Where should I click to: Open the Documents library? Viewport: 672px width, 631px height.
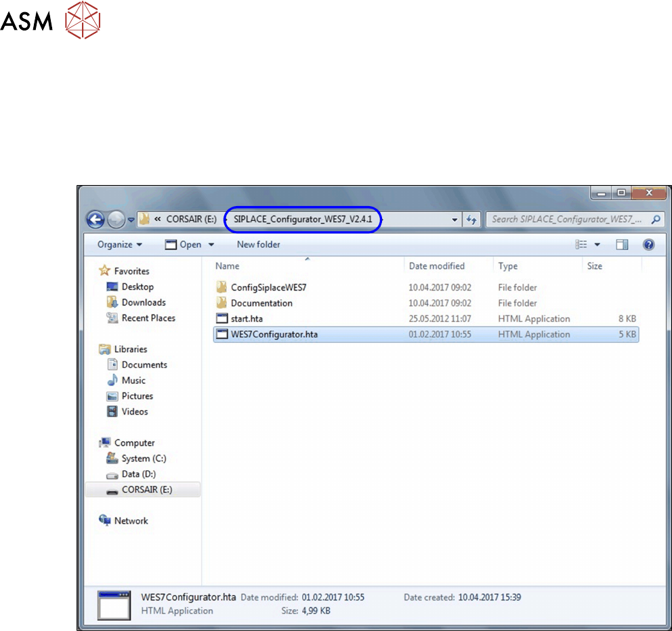coord(144,365)
